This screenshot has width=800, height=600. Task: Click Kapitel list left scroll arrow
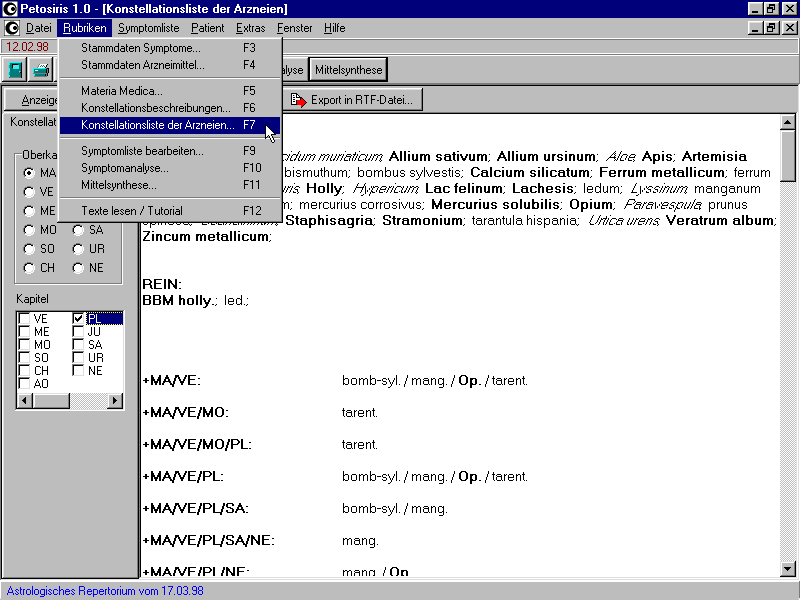(x=24, y=401)
